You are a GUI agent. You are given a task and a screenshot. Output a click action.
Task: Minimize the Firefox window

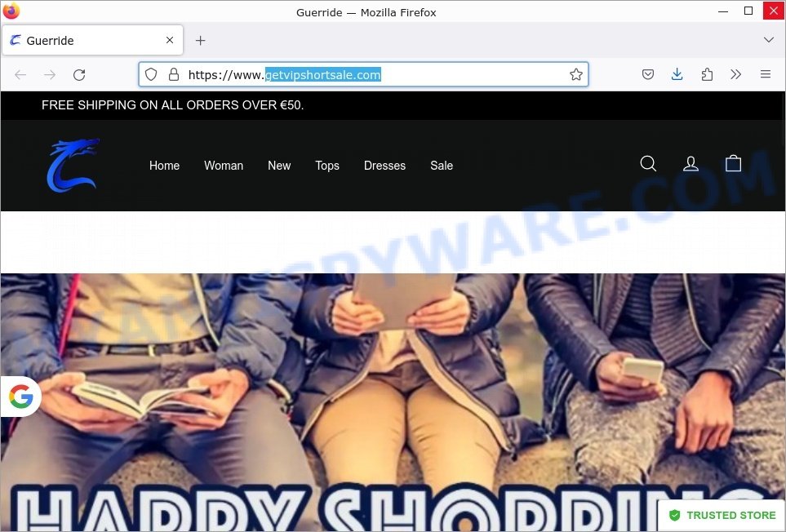point(723,11)
